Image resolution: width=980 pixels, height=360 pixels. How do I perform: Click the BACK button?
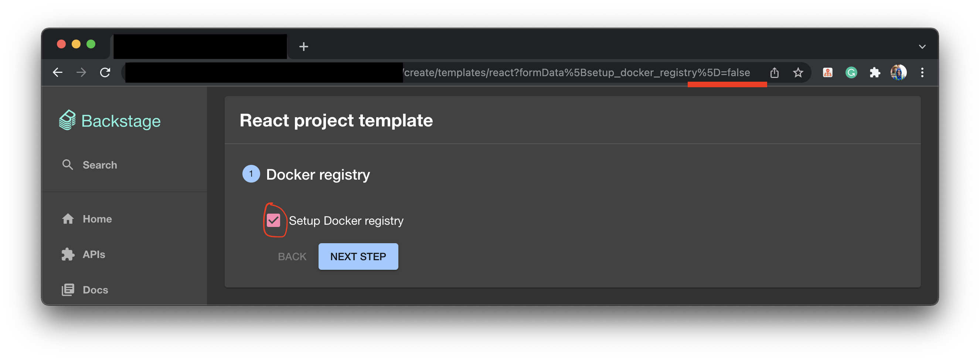(x=292, y=257)
